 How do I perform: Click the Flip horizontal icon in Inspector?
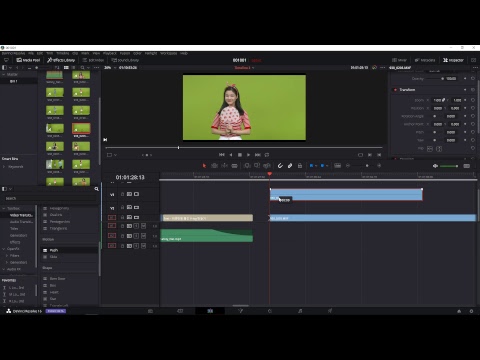(x=430, y=149)
